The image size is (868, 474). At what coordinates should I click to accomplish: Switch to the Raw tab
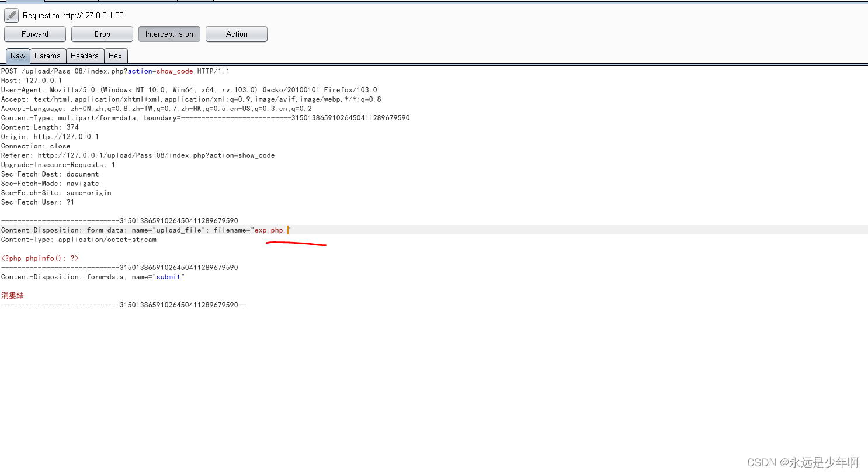point(18,56)
